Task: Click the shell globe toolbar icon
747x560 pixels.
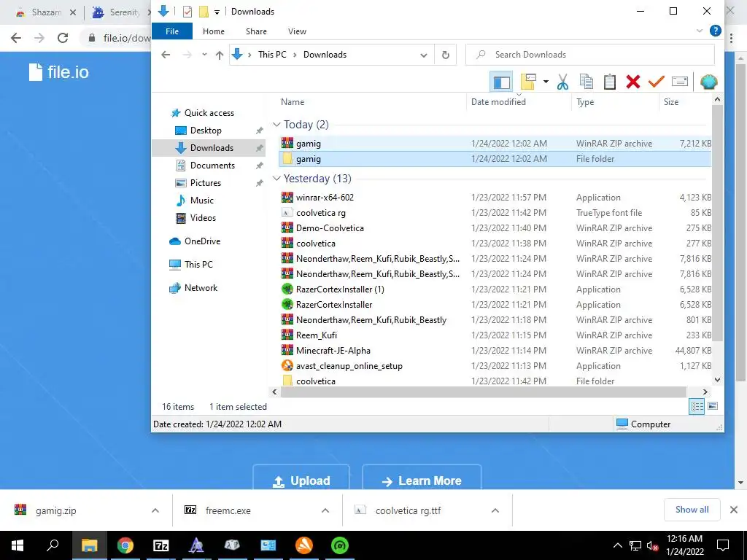Action: (709, 82)
